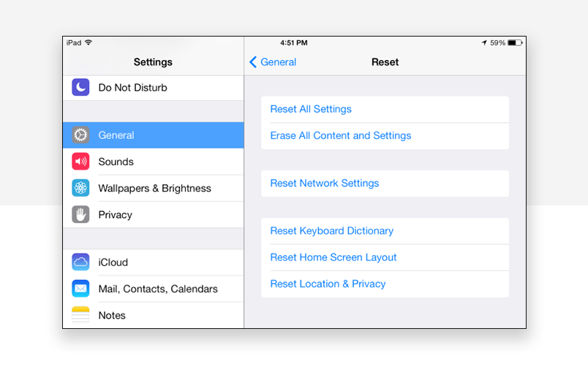Screen dimensions: 588x383
Task: Tap the back chevron next to General
Action: point(253,62)
